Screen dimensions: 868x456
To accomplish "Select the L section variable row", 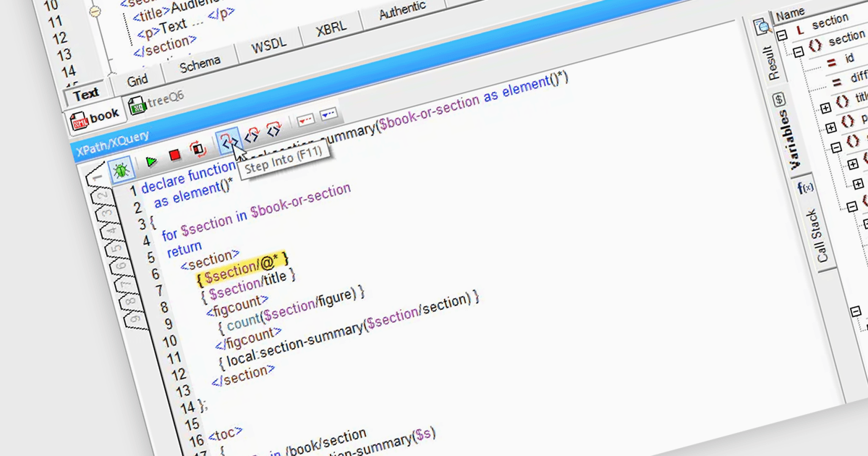I will coord(829,23).
